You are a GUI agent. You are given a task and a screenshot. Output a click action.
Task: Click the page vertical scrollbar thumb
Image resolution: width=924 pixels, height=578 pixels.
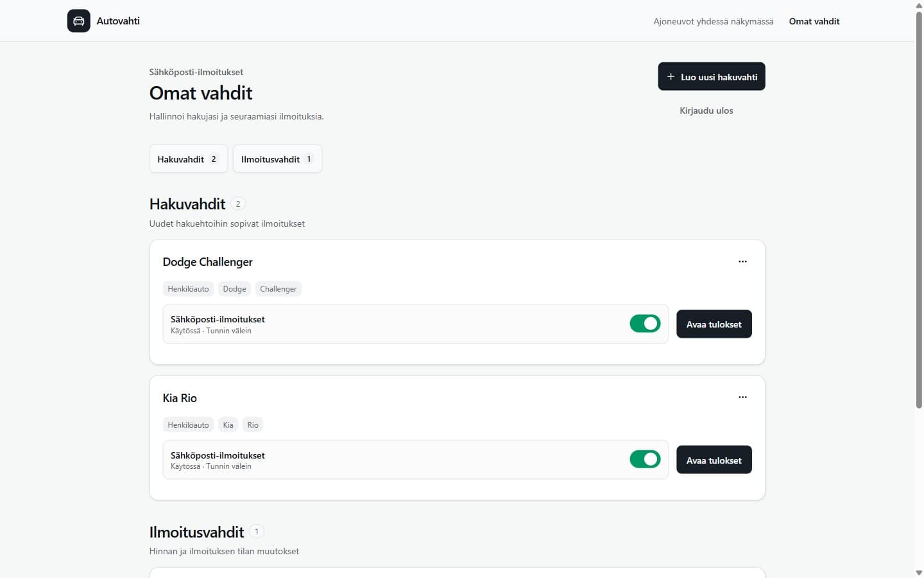click(x=919, y=209)
